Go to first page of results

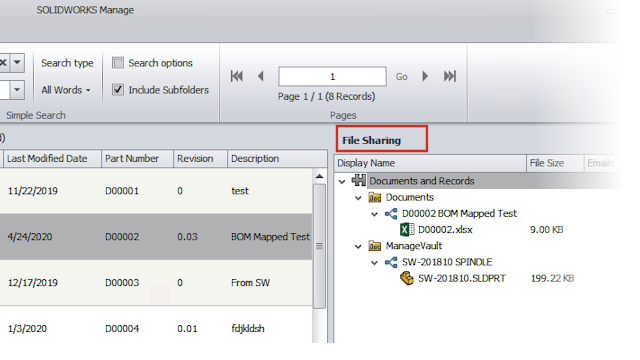point(237,76)
